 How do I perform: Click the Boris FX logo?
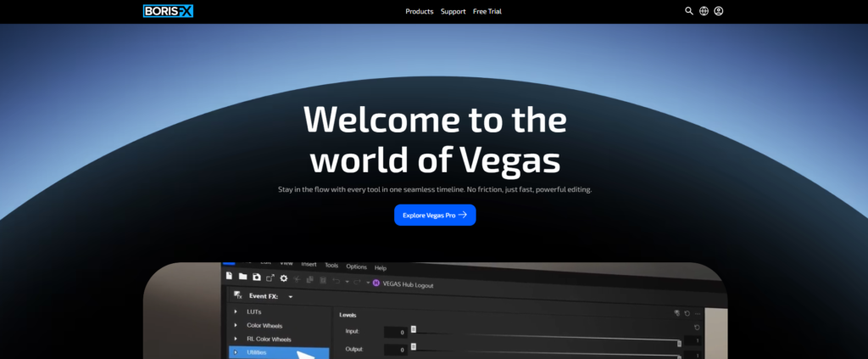tap(168, 11)
